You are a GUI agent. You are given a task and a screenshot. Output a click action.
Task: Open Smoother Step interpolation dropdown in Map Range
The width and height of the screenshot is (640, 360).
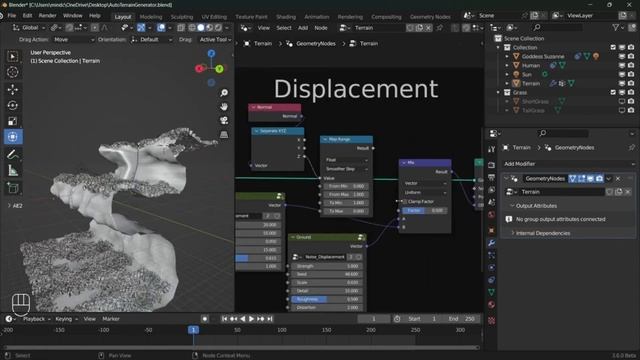[x=346, y=169]
